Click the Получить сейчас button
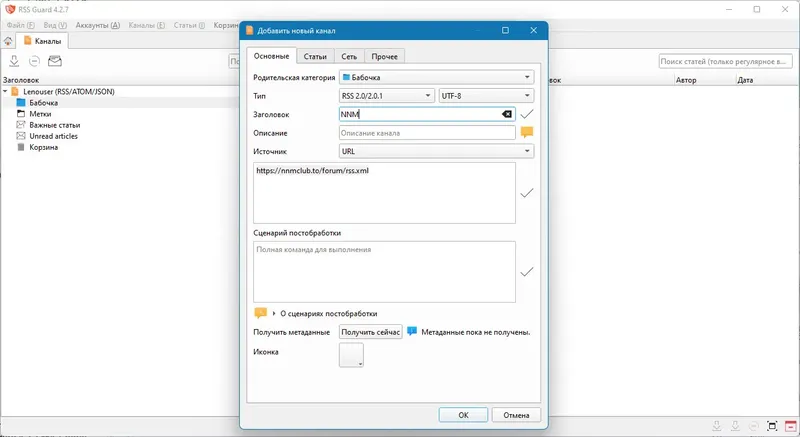Viewport: 800px width, 437px height. [x=370, y=332]
